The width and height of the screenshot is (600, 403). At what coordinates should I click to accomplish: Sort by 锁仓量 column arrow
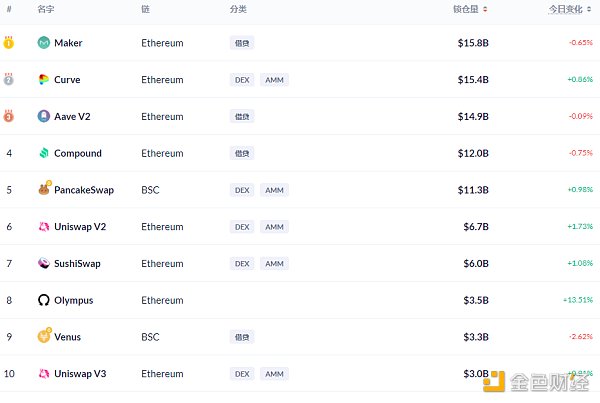pos(486,9)
